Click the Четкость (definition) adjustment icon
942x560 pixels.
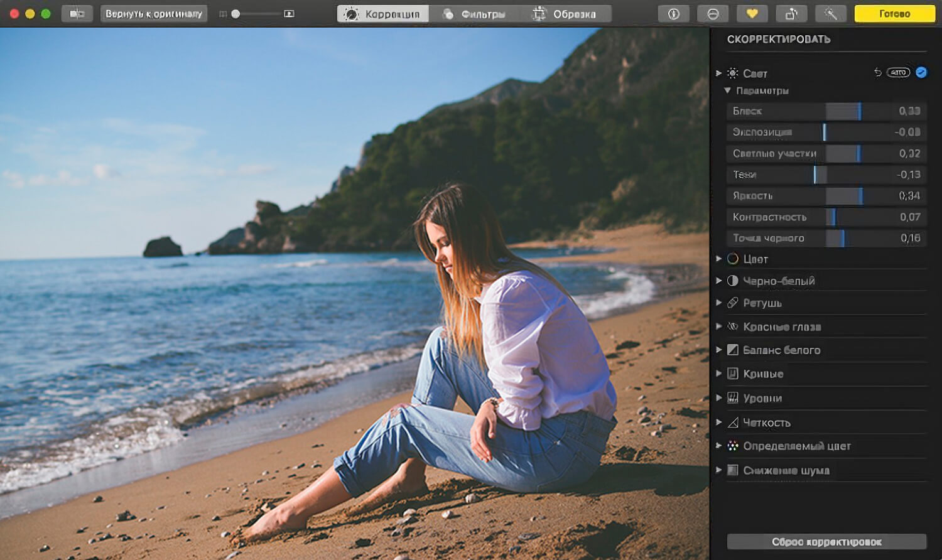pos(732,422)
